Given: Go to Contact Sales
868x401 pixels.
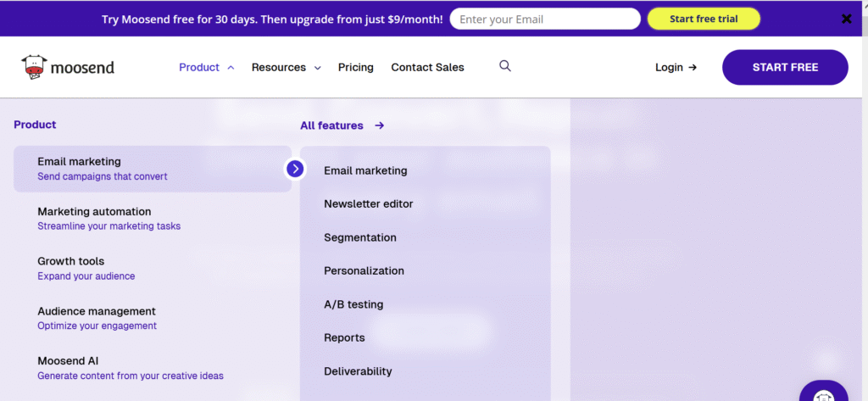Looking at the screenshot, I should coord(427,67).
